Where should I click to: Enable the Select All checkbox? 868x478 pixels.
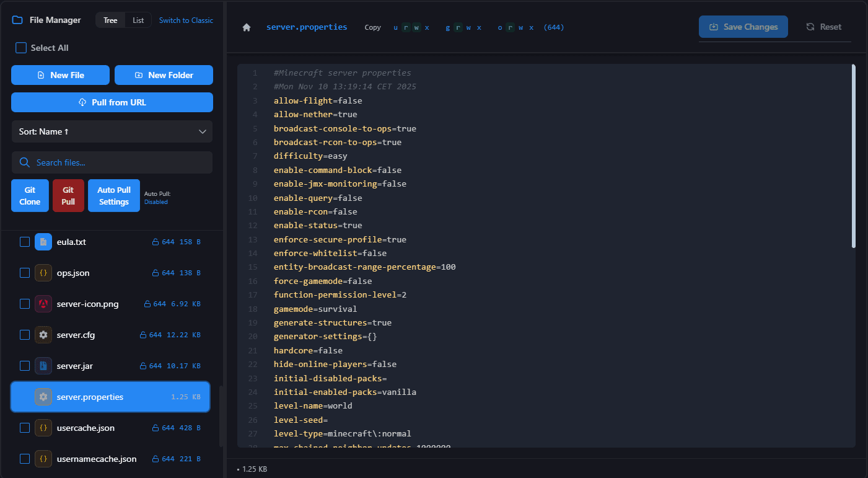[21, 48]
